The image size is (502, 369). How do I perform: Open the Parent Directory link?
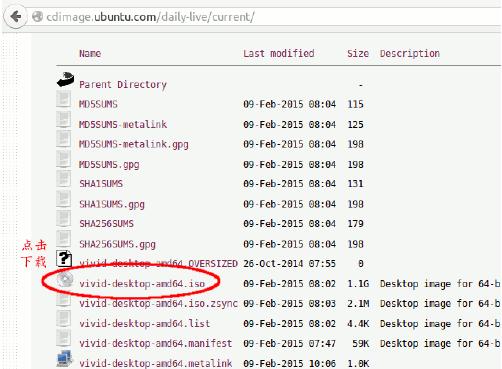[123, 85]
